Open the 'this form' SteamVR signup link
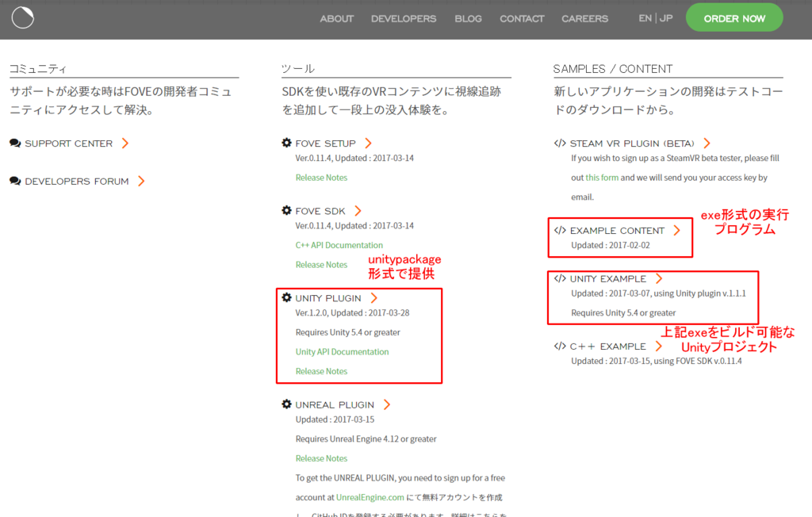This screenshot has width=812, height=517. click(x=602, y=178)
